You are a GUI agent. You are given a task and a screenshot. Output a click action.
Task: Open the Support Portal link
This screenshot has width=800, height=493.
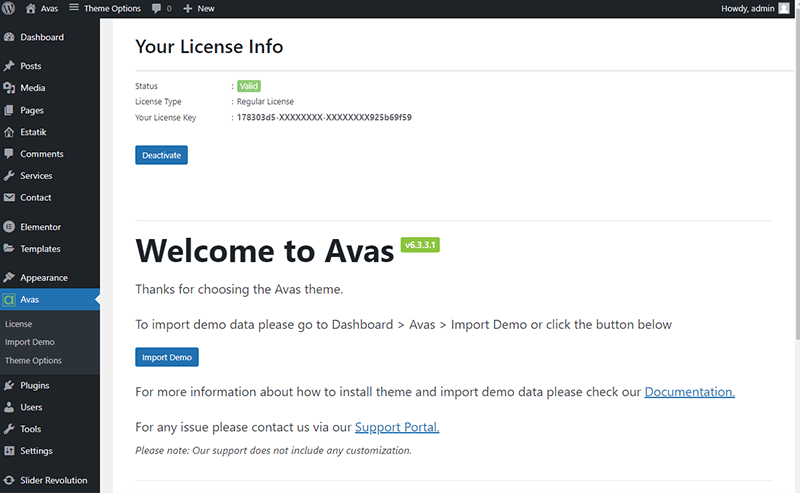(397, 427)
